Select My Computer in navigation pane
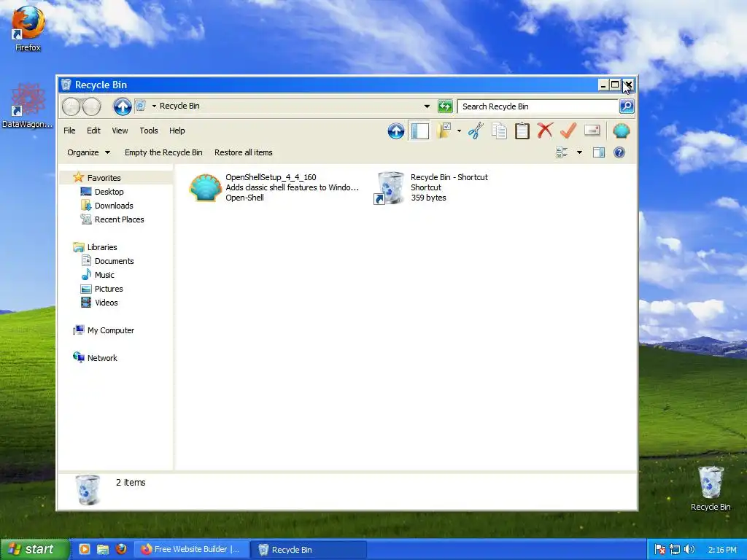The image size is (747, 560). click(111, 330)
